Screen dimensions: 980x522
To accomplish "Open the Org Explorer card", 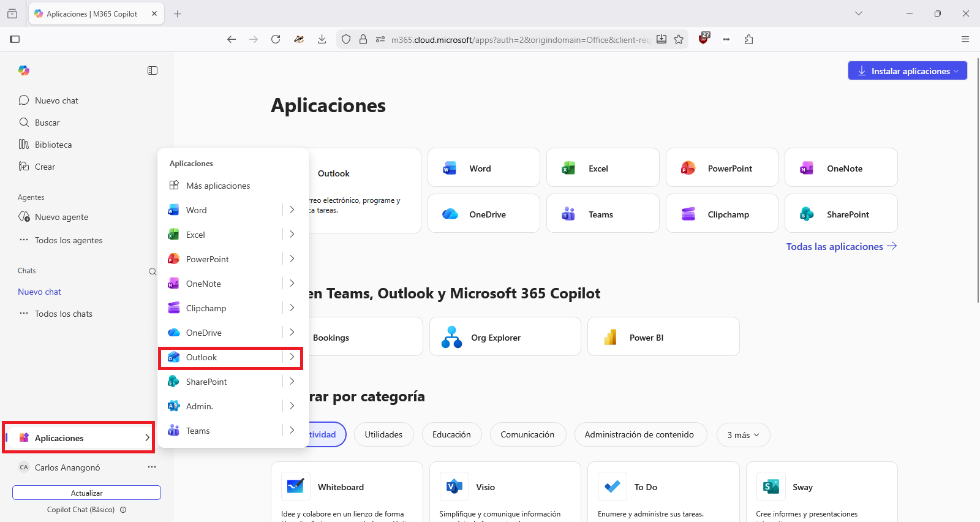I will (505, 336).
